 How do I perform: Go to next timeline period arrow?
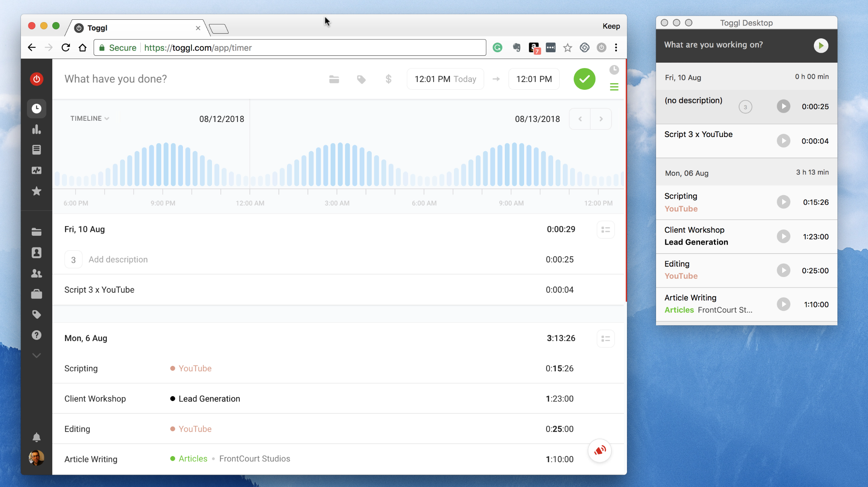601,119
